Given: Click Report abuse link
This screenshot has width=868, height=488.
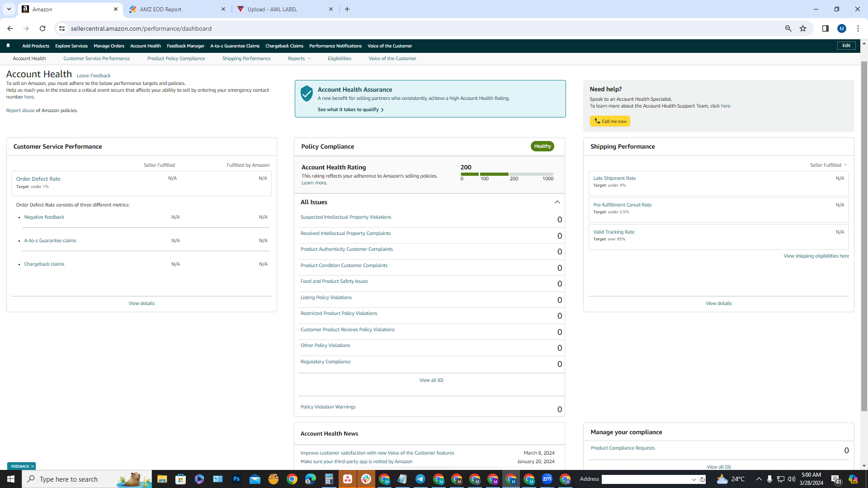Looking at the screenshot, I should point(20,110).
